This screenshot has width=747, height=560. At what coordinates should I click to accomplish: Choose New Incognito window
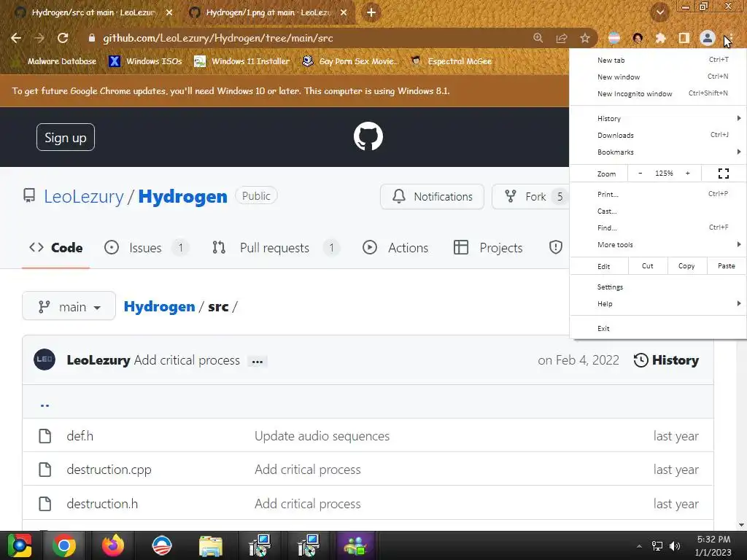(658, 93)
